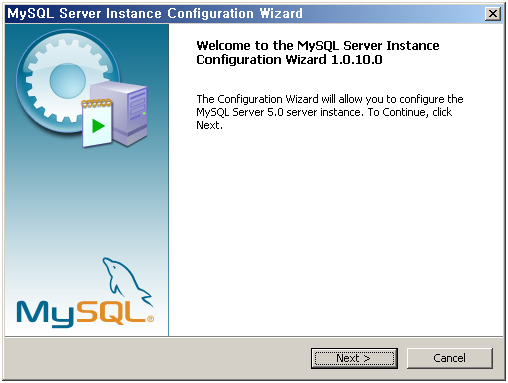Click the version number 1.0.10.0
Screen dimensions: 508x383
[x=357, y=60]
